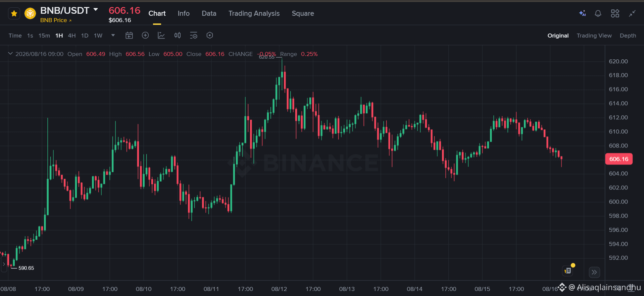
Task: Switch to the Info tab
Action: coord(184,13)
